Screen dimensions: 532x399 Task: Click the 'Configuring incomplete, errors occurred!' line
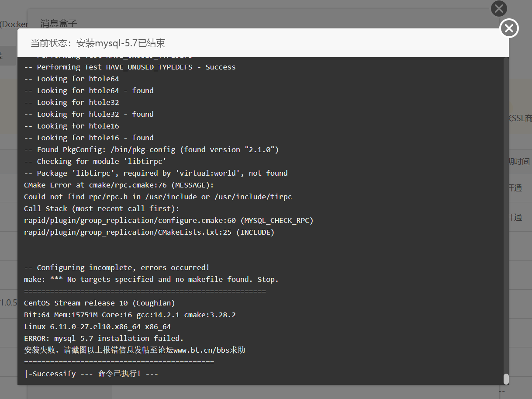pos(117,267)
